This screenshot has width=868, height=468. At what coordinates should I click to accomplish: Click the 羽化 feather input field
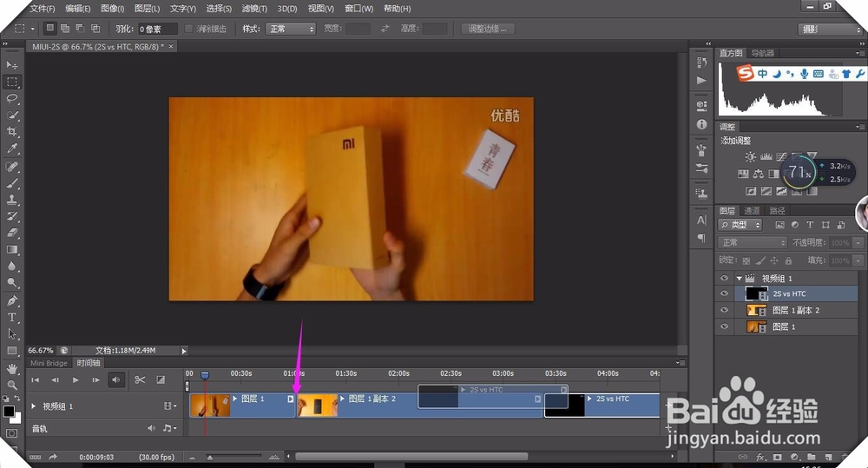tap(157, 29)
